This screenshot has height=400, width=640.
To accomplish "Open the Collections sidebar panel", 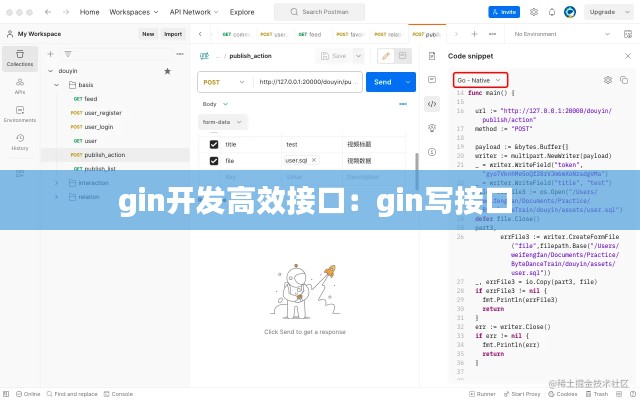I will 20,59.
